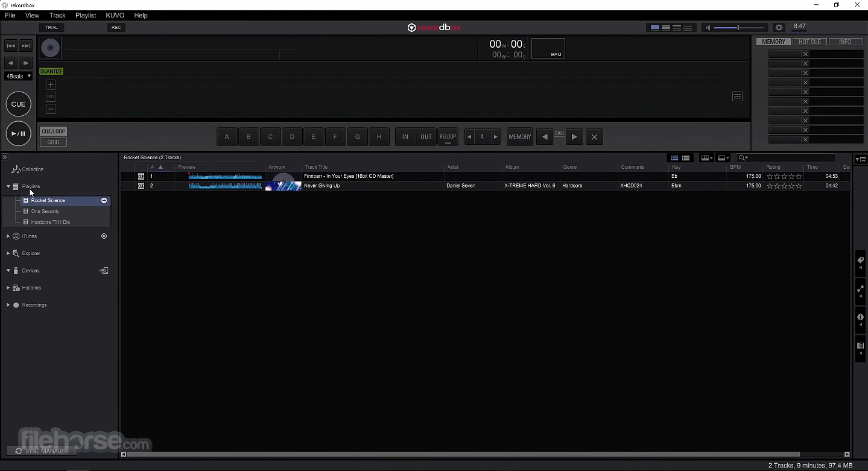Open the File menu
The height and width of the screenshot is (471, 868).
pos(10,15)
